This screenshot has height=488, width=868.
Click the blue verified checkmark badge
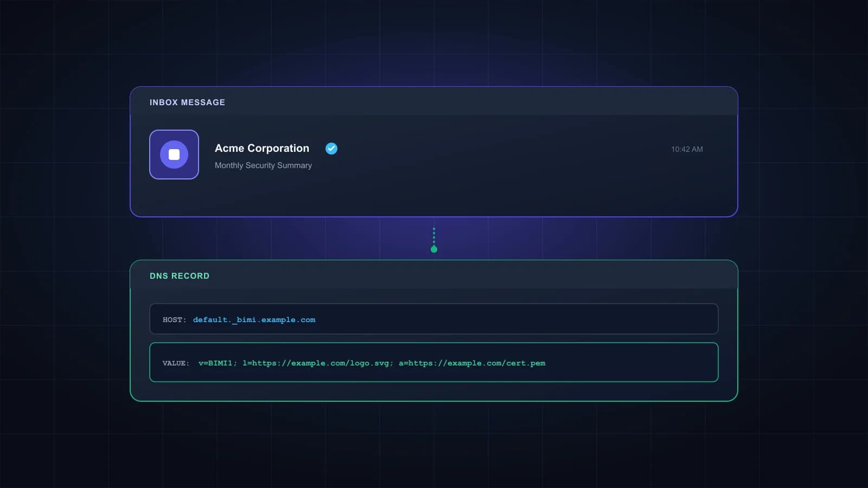(x=331, y=149)
